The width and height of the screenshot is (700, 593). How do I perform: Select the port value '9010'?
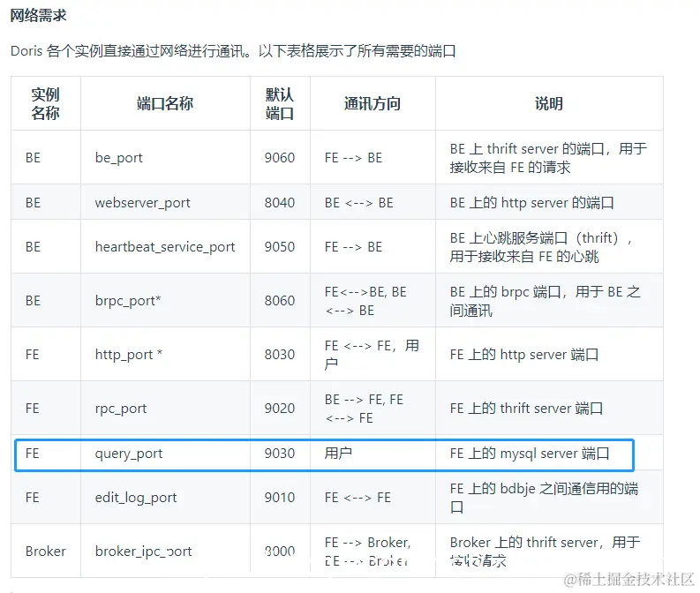click(x=280, y=498)
